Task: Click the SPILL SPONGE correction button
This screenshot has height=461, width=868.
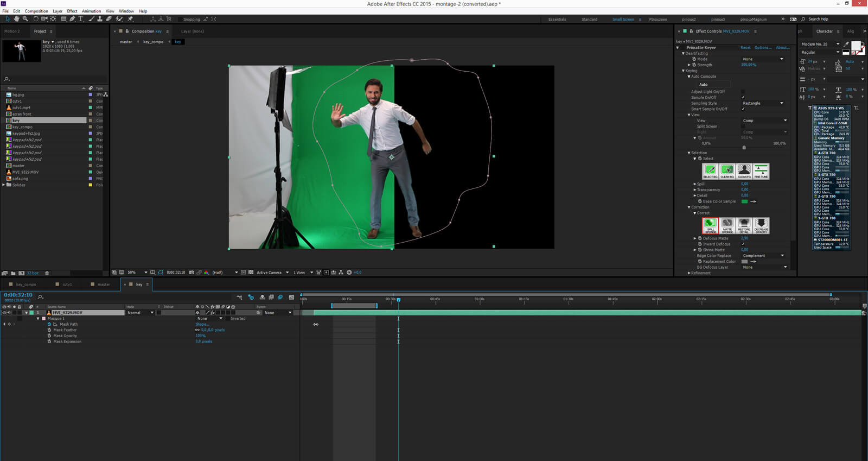Action: click(710, 225)
